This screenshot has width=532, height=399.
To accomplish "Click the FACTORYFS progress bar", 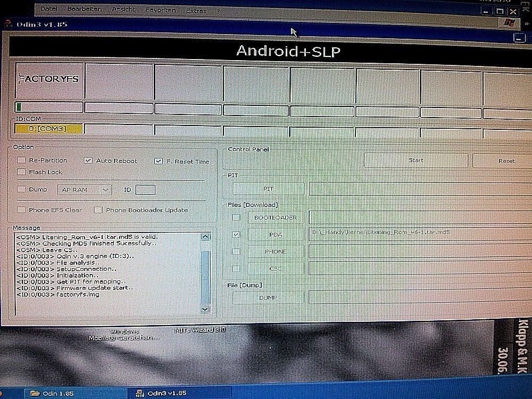I will 49,107.
